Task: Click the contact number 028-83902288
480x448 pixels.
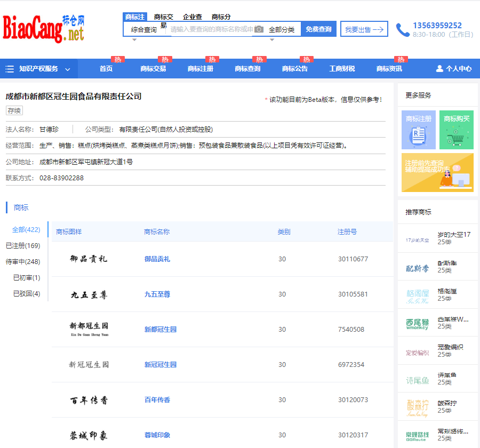Action: (x=61, y=178)
